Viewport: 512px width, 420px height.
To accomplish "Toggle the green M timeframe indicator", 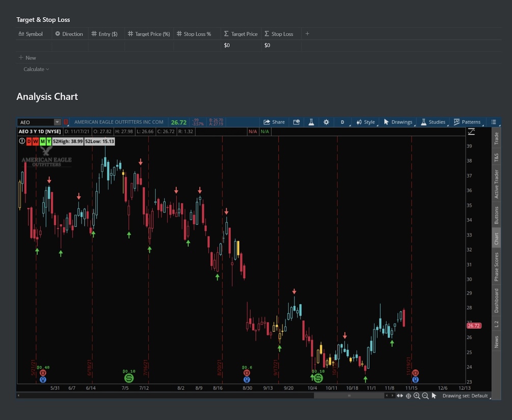I will tap(42, 141).
